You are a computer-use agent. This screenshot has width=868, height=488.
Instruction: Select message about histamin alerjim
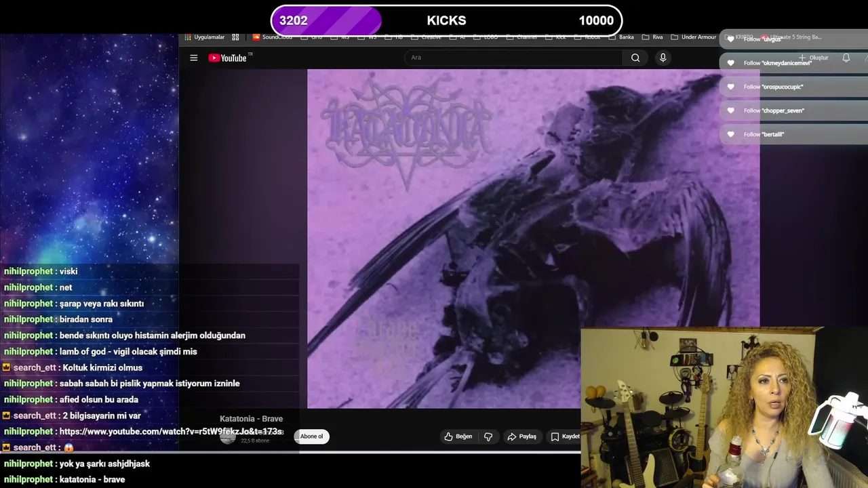click(153, 335)
